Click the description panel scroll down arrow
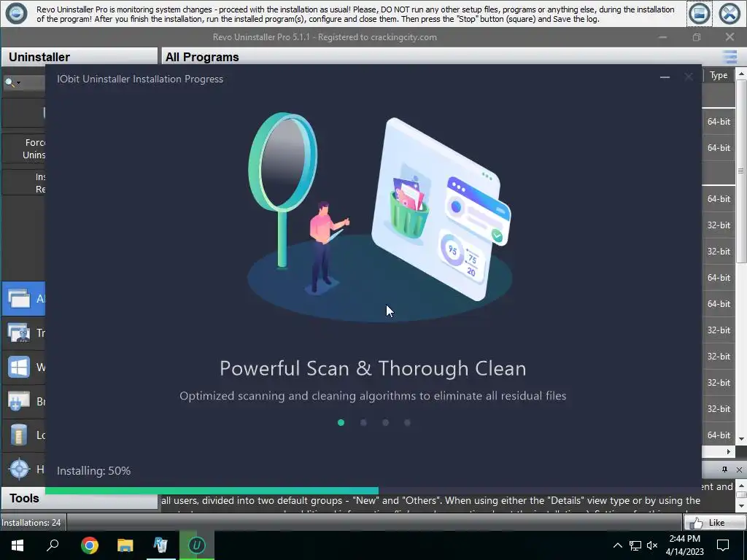747x560 pixels. point(741,506)
